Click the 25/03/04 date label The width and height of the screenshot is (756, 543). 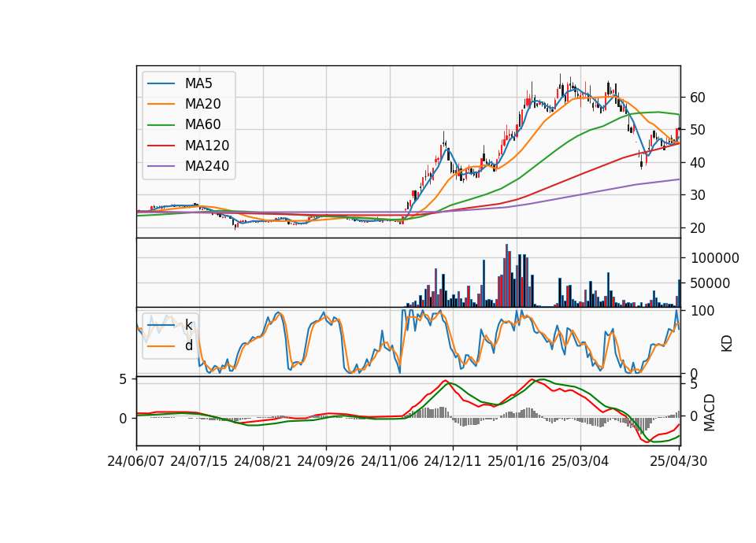pyautogui.click(x=580, y=462)
